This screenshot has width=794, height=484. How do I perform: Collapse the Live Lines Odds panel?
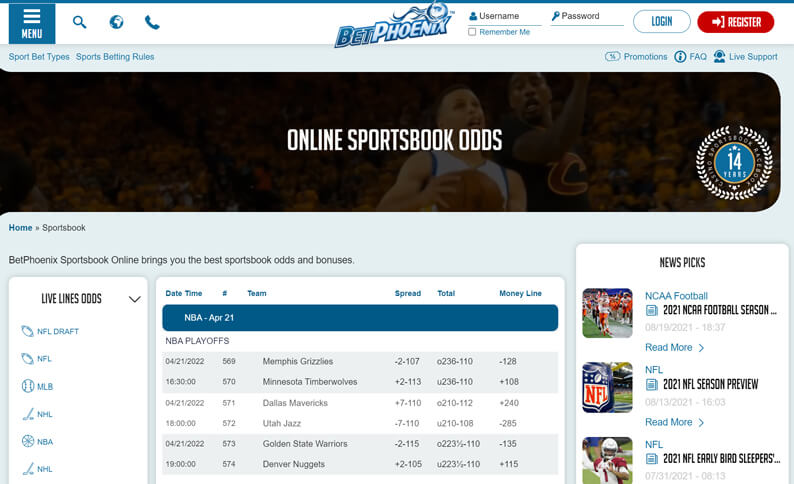click(x=135, y=299)
